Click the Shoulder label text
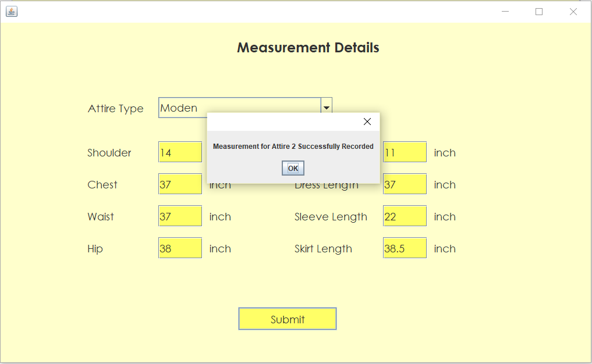 (109, 152)
